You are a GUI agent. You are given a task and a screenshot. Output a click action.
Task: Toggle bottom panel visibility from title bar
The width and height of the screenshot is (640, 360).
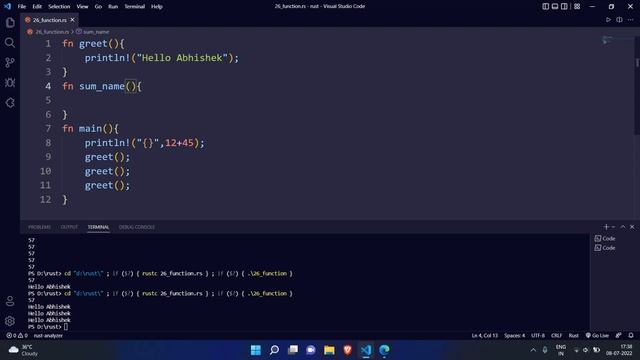coord(555,6)
